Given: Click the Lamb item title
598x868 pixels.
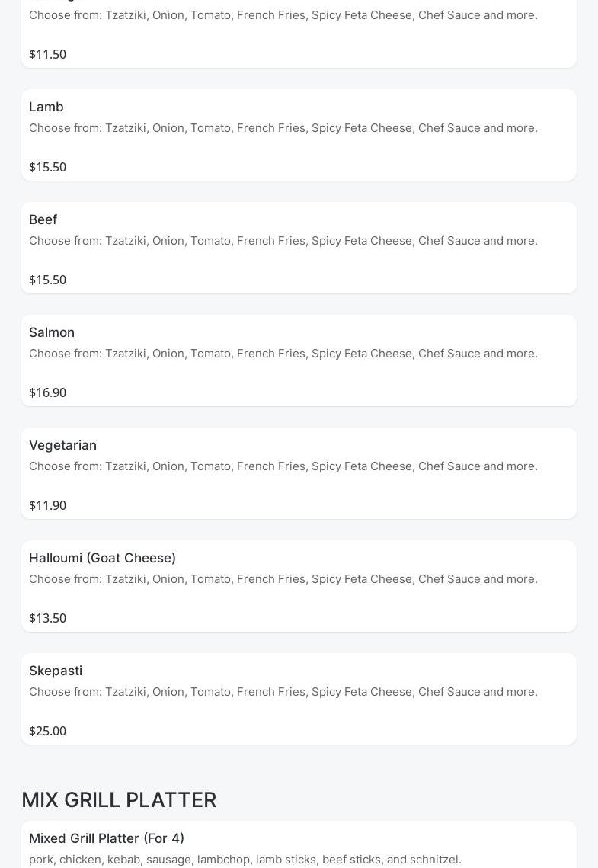Looking at the screenshot, I should pos(46,107).
